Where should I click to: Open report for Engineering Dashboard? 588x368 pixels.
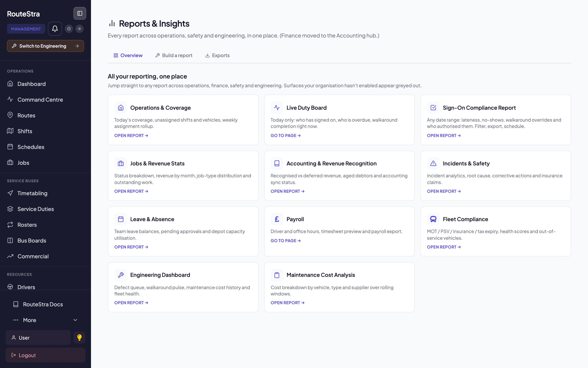tap(131, 303)
